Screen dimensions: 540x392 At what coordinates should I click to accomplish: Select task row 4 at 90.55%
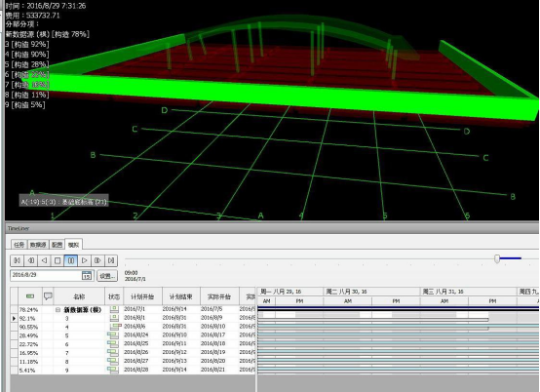click(133, 327)
